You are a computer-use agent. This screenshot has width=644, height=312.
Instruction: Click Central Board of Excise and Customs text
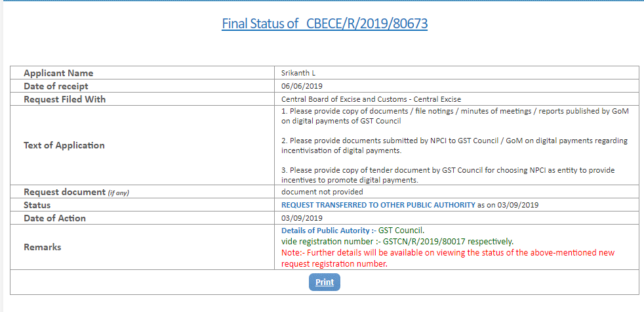371,99
